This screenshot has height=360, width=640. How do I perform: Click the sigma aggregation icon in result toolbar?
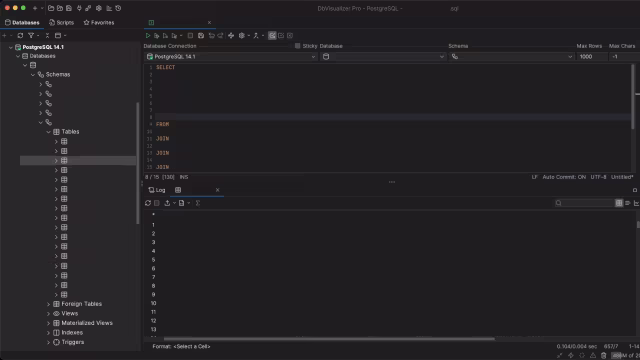(198, 203)
